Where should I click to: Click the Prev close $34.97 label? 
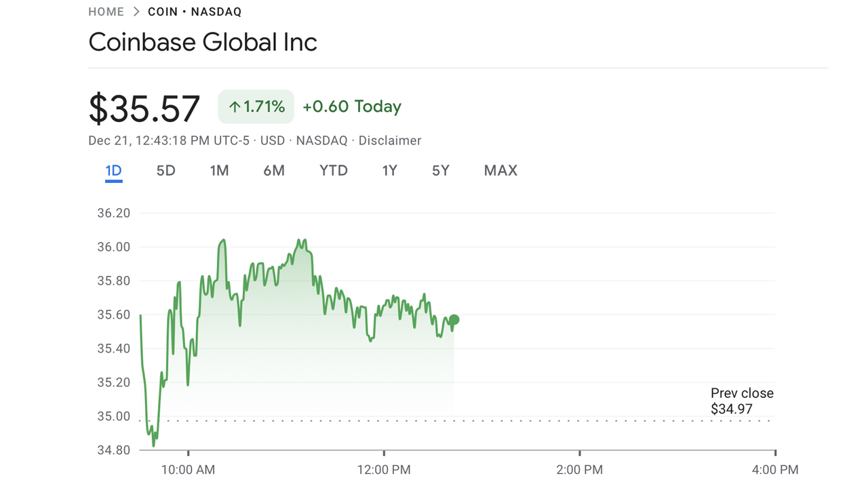(742, 401)
